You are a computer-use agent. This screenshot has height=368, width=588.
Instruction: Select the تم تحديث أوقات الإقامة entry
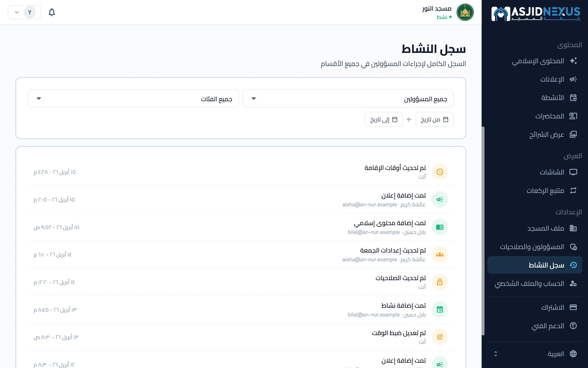coord(240,172)
